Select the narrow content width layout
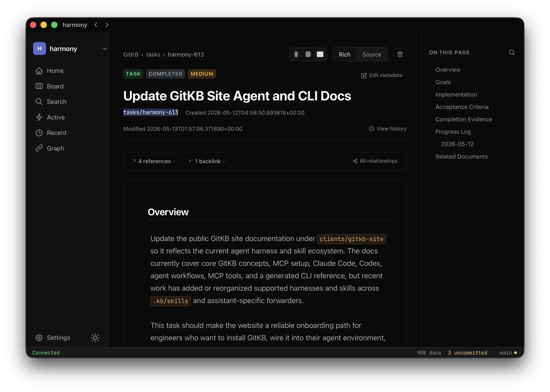 point(296,54)
